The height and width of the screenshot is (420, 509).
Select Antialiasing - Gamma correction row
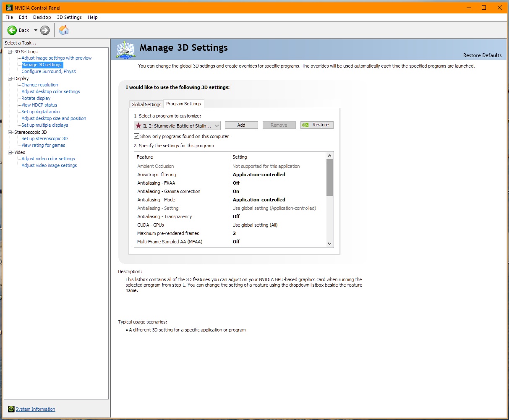point(230,191)
